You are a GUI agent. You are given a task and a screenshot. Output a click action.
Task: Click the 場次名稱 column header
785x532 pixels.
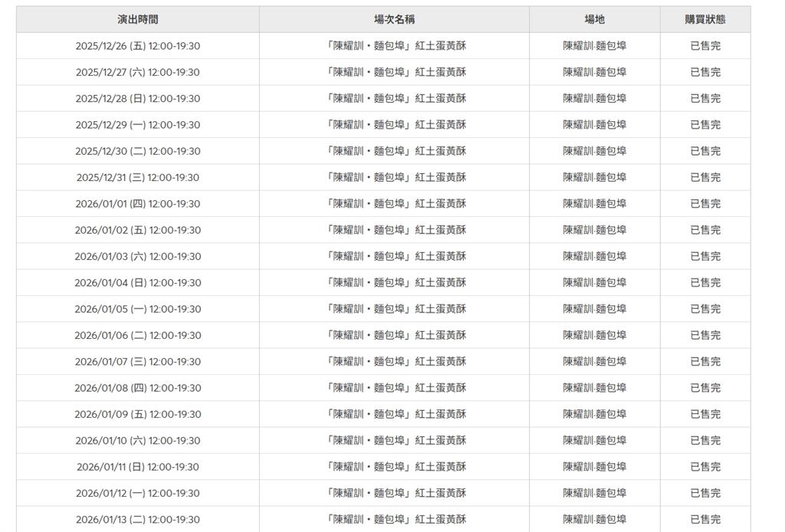[395, 18]
